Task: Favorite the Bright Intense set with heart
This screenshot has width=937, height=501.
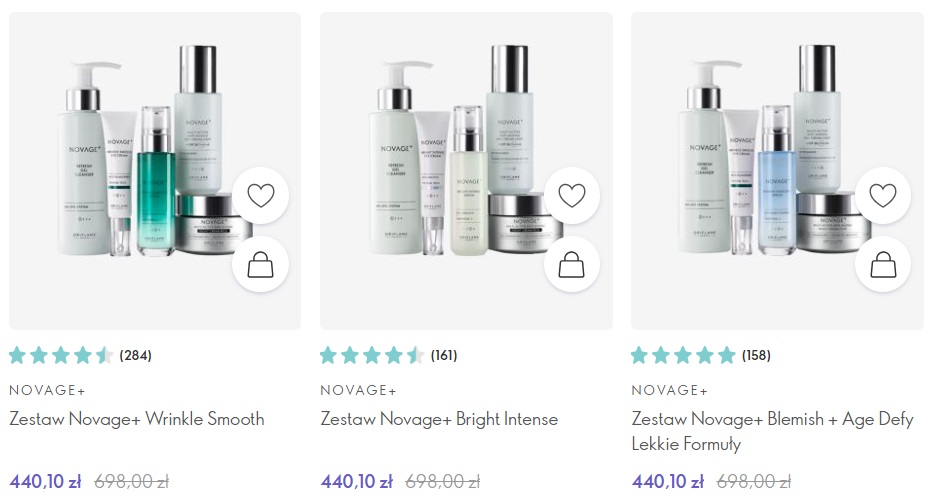Action: point(572,195)
